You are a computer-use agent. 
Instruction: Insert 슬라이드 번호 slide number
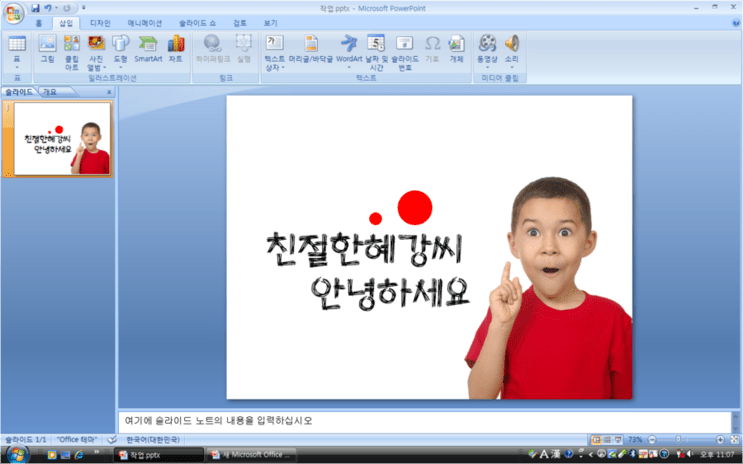(x=405, y=52)
